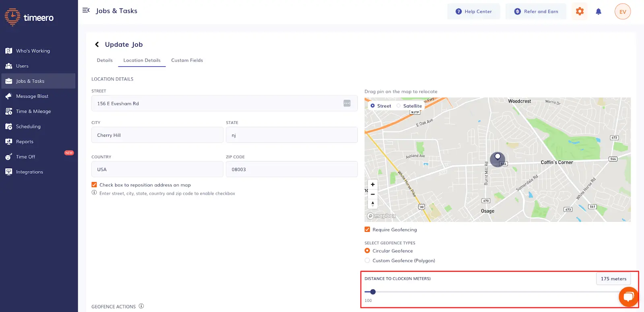Switch to the Custom Fields tab
This screenshot has height=312, width=644.
click(187, 60)
